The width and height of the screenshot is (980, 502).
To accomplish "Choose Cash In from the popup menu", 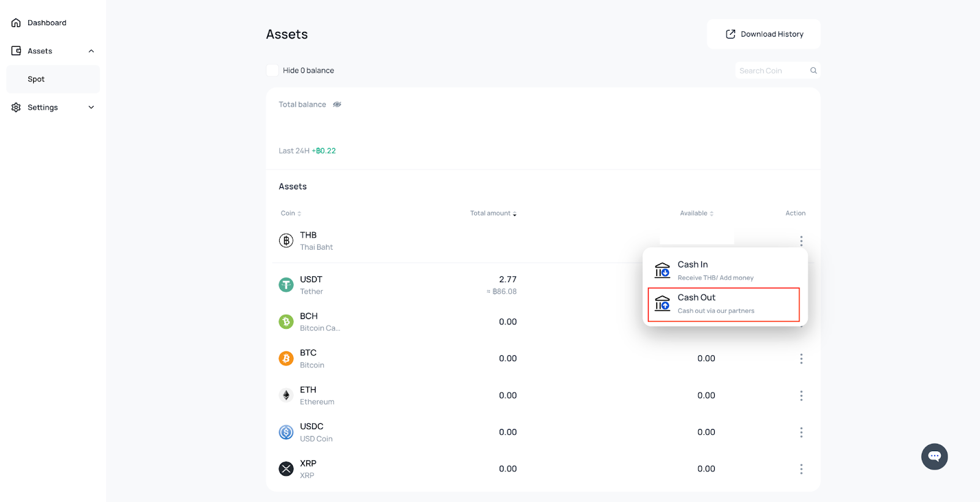I will click(x=723, y=271).
